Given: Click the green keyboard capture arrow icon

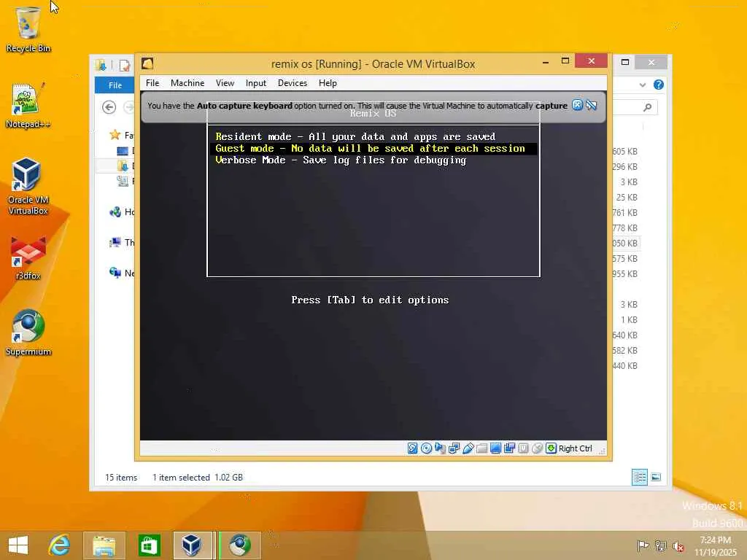Looking at the screenshot, I should coord(551,448).
